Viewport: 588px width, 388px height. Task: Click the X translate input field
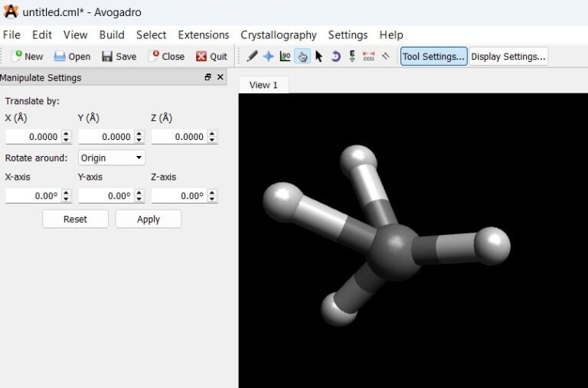33,136
